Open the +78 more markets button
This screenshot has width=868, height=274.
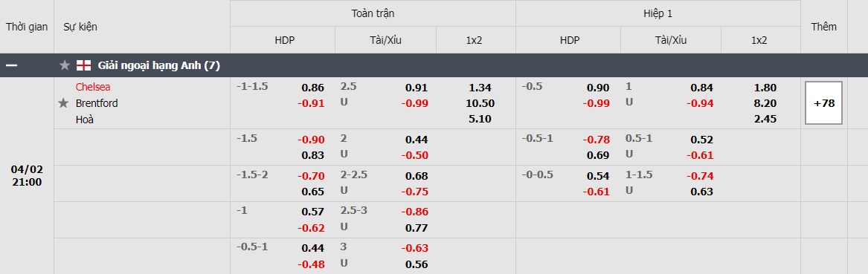click(823, 102)
